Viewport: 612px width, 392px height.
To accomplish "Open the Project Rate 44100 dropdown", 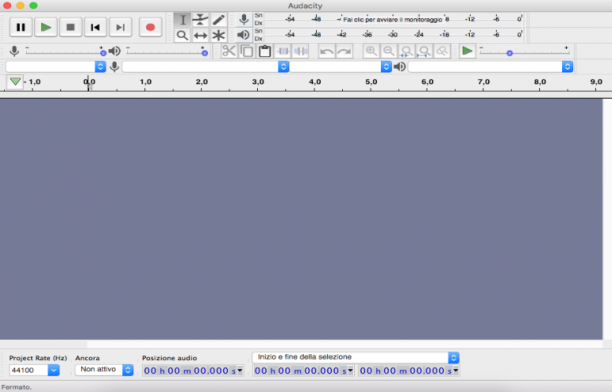I will (x=53, y=370).
